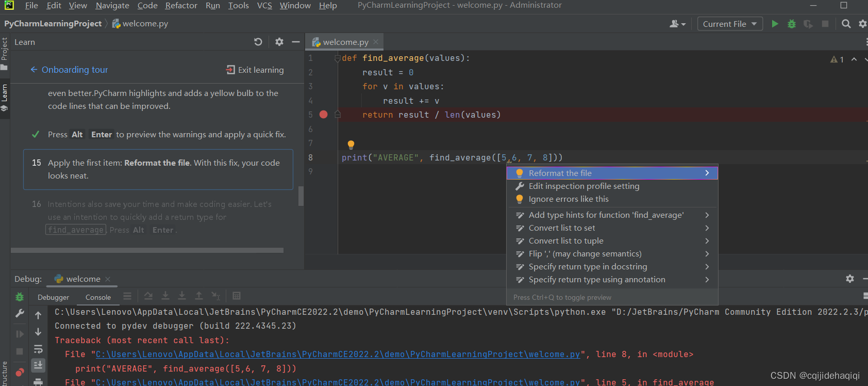Open Learn panel options gear

coord(279,42)
